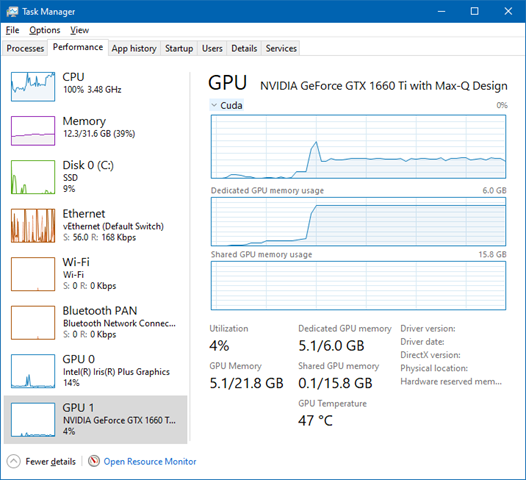The width and height of the screenshot is (526, 480).
Task: Click the 5.1/21.8 GB GPU Memory value
Action: [247, 383]
